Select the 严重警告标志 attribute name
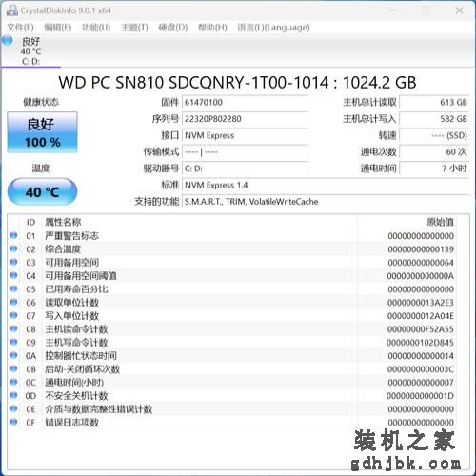This screenshot has height=476, width=476. [71, 236]
